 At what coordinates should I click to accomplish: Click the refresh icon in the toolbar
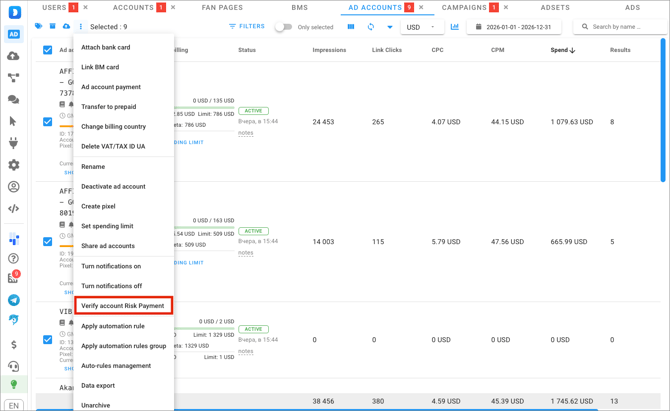point(371,27)
